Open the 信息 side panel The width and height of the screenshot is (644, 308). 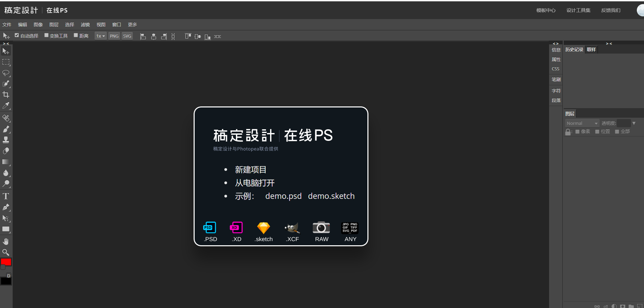pos(556,50)
